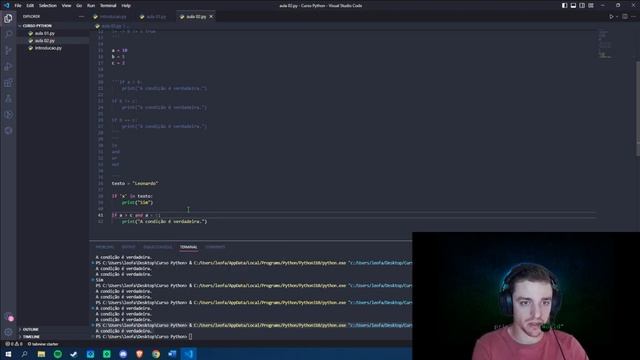Open Discord from taskbar
This screenshot has height=360, width=640.
tap(123, 354)
